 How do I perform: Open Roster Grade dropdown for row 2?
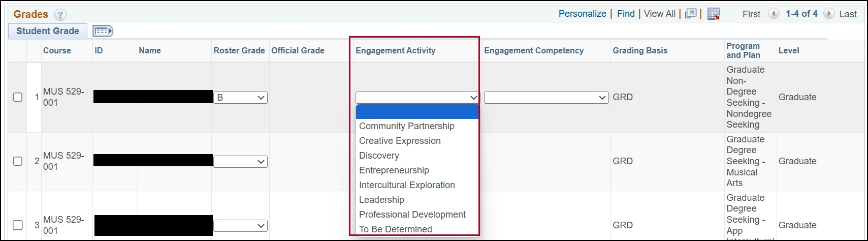[x=241, y=162]
